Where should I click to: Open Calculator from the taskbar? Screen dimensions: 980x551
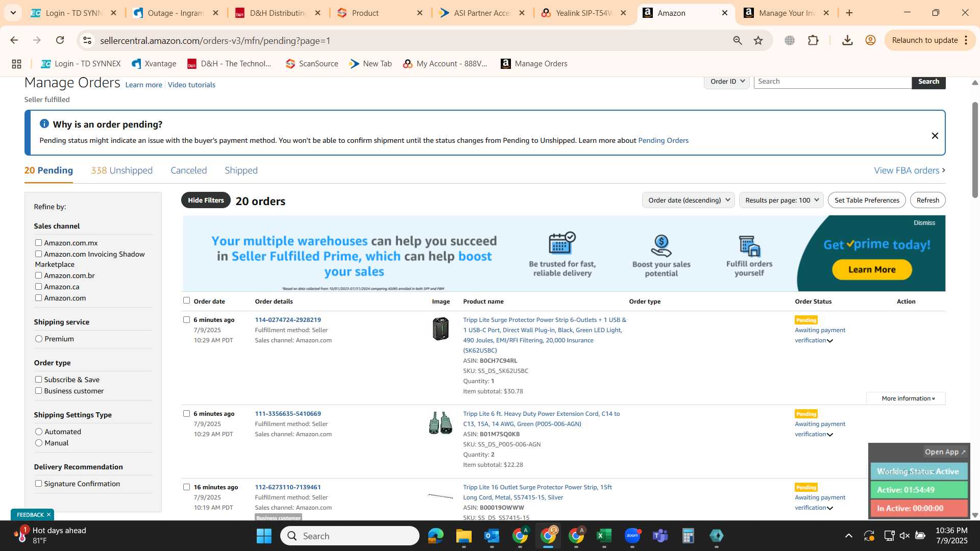coord(688,536)
